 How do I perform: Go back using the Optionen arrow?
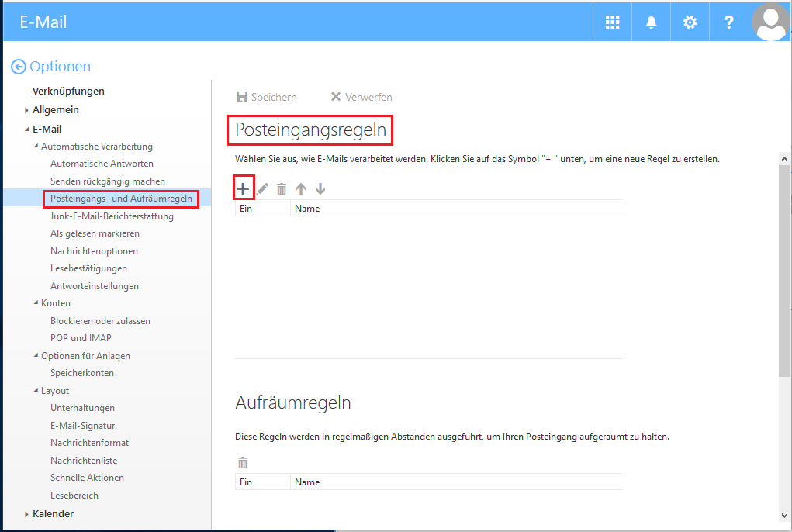pos(17,67)
